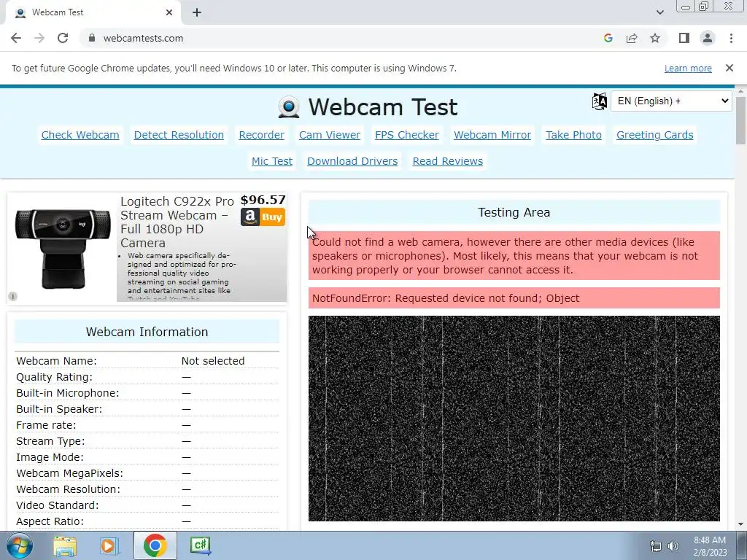Open the Detect Resolution link

pyautogui.click(x=179, y=135)
